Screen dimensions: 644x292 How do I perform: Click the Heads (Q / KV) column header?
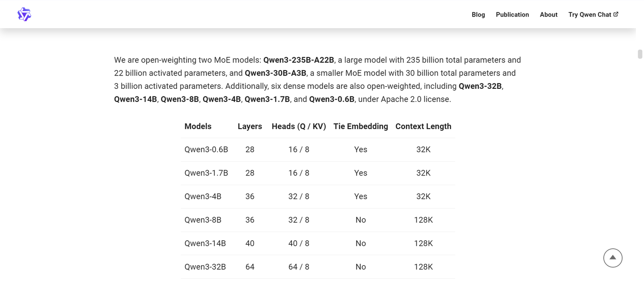pos(299,126)
